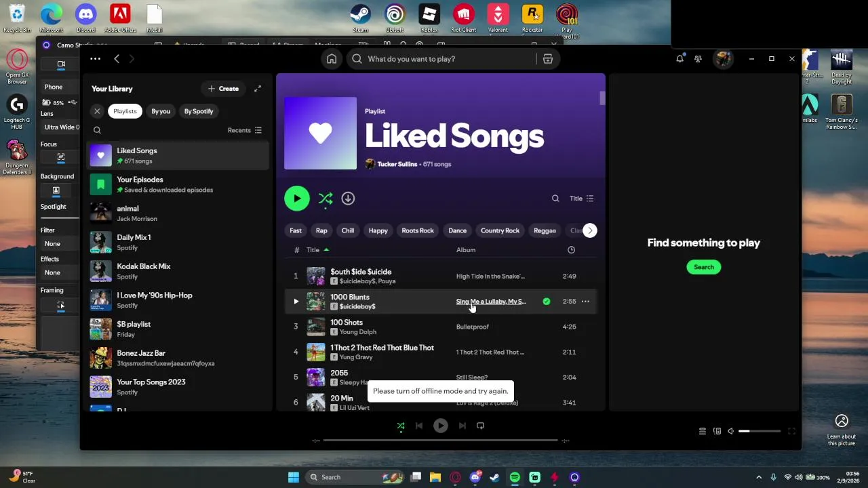Download the Liked Songs playlist
This screenshot has width=868, height=488.
(x=348, y=199)
